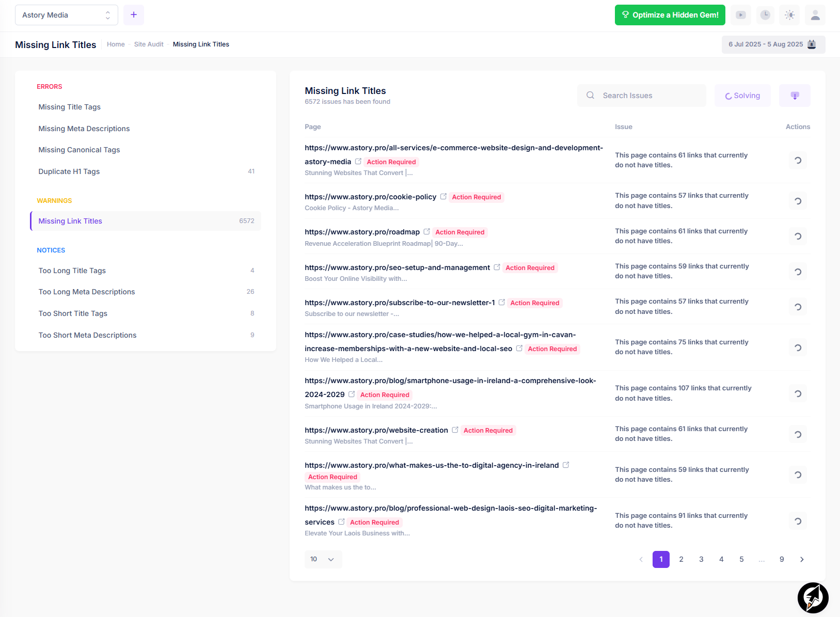The image size is (840, 617).
Task: Go to next page chevron
Action: pyautogui.click(x=802, y=559)
